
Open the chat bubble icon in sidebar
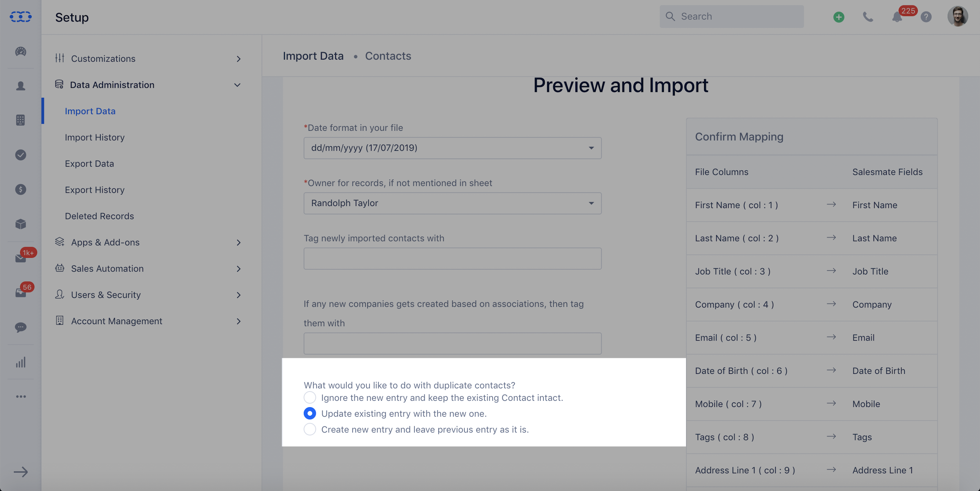[x=20, y=327]
